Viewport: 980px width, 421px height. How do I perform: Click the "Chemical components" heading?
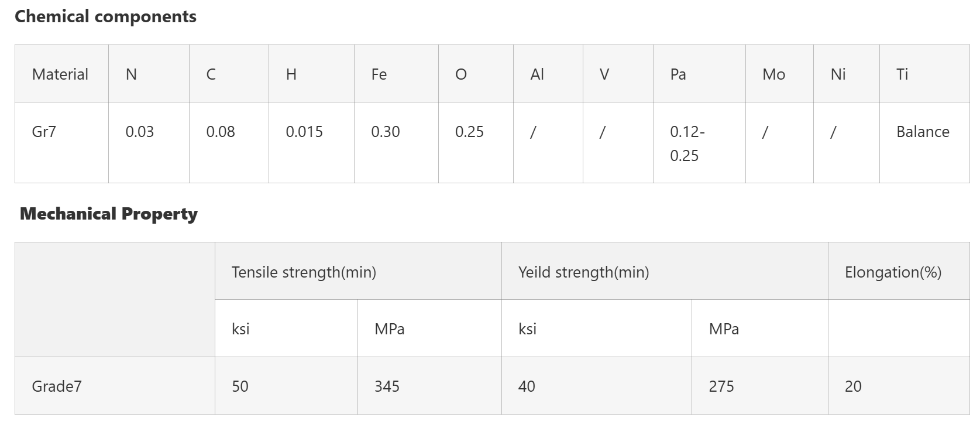coord(105,16)
